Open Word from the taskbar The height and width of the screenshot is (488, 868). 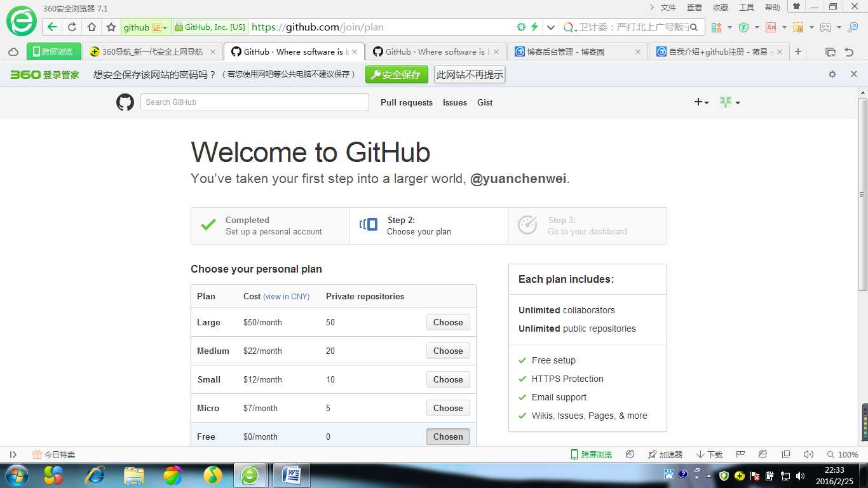pos(292,475)
